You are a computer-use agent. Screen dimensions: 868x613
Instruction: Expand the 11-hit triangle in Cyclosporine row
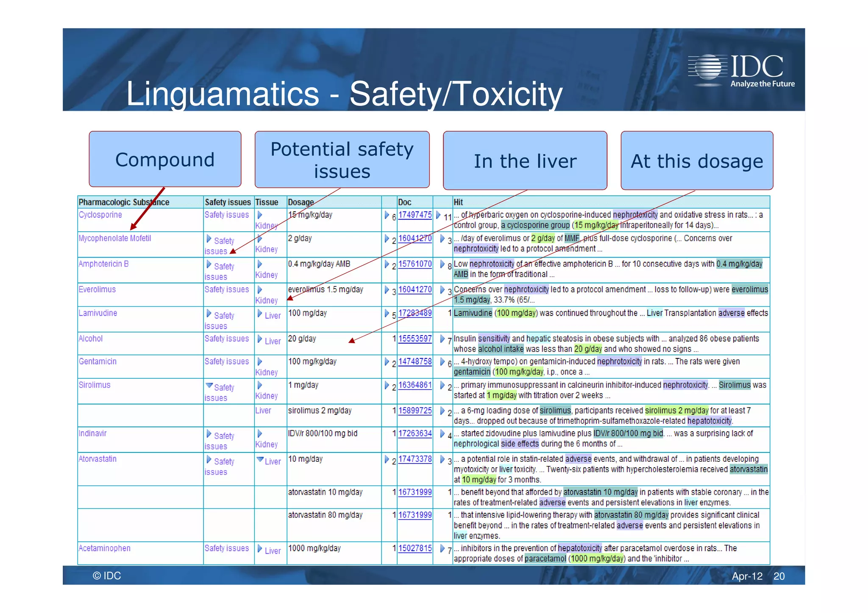click(439, 215)
